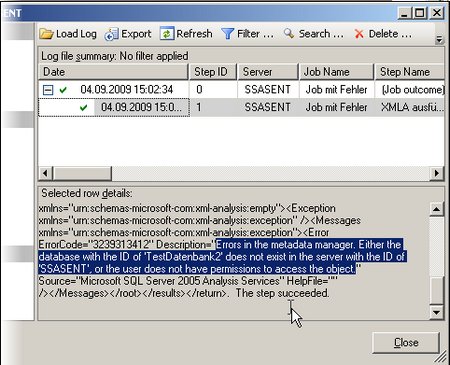Maximize the log viewer window
Screen dimensions: 450x365
[x=420, y=13]
